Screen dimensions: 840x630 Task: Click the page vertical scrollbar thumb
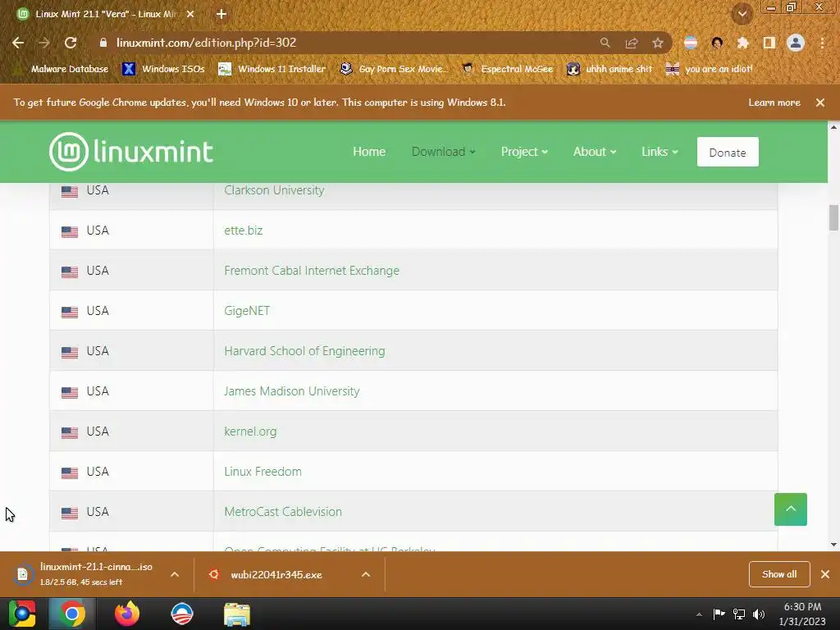(x=833, y=217)
